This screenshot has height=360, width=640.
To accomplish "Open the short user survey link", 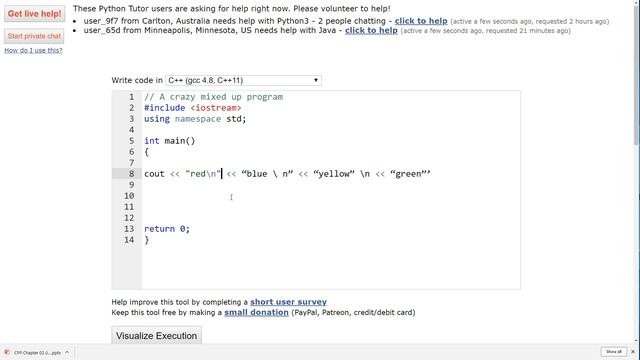I will coord(288,302).
